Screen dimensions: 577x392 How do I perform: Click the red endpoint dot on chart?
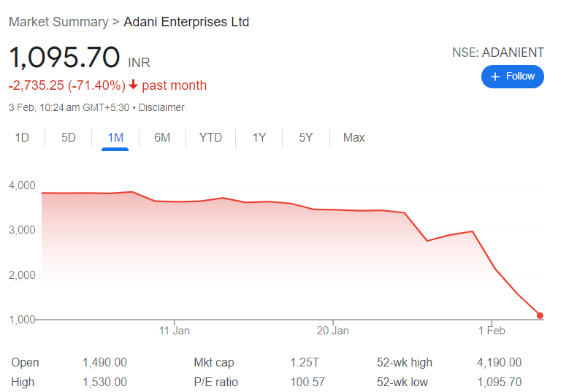(x=540, y=315)
